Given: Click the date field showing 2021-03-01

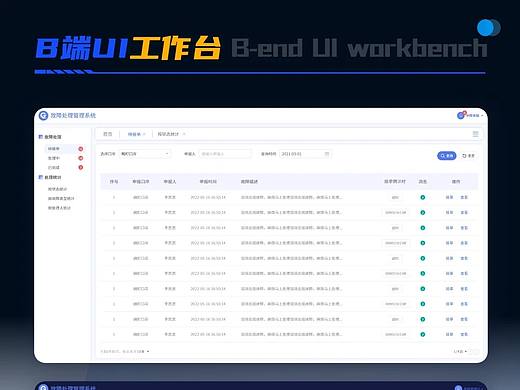Looking at the screenshot, I should click(x=305, y=154).
